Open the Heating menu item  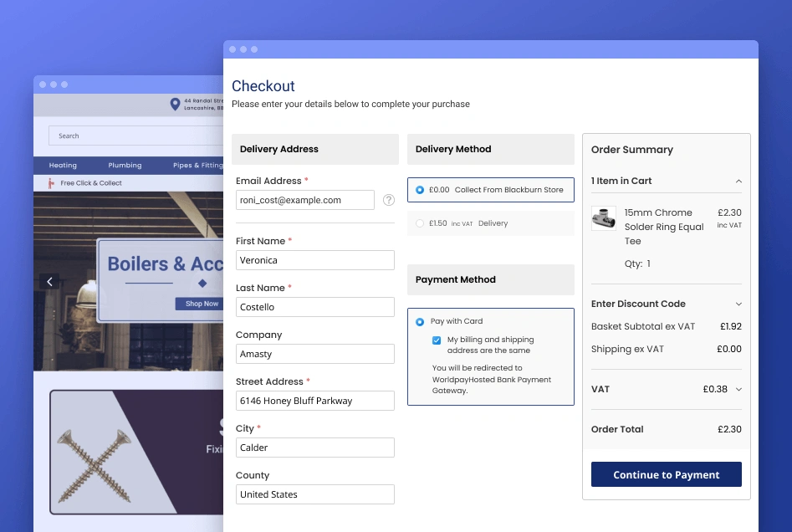pos(63,166)
